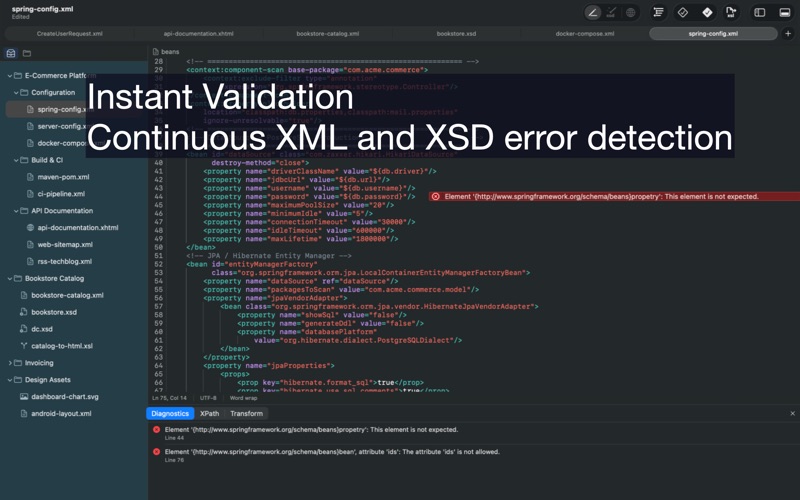Click the filled validate document icon
The width and height of the screenshot is (800, 500).
[707, 13]
